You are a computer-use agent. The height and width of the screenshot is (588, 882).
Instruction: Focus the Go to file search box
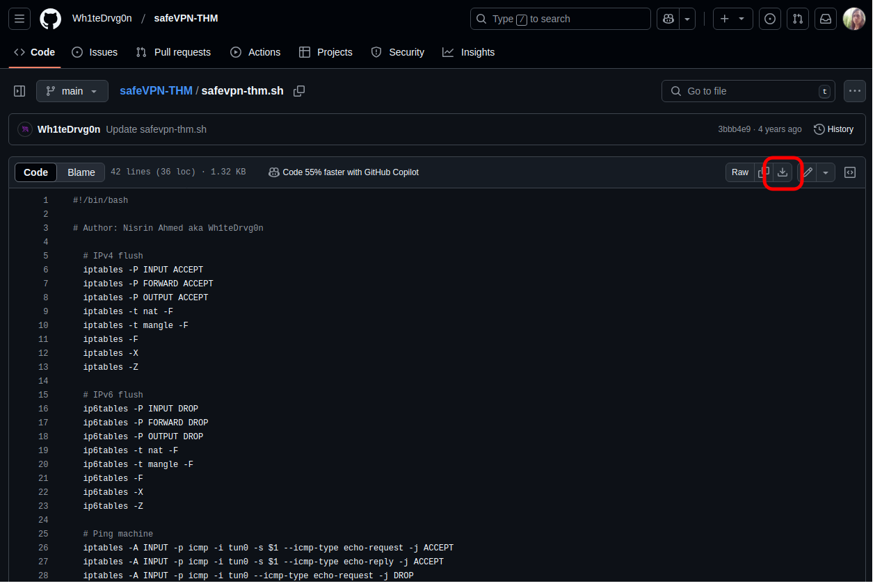tap(748, 91)
